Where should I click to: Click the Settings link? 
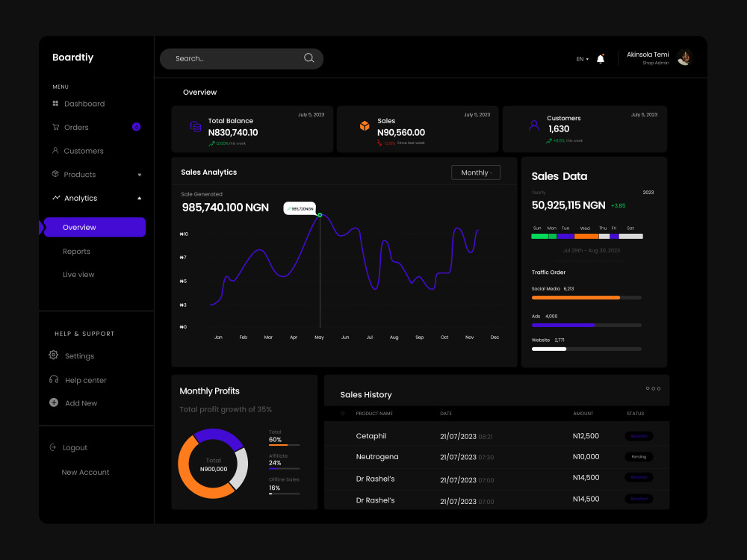pos(80,356)
